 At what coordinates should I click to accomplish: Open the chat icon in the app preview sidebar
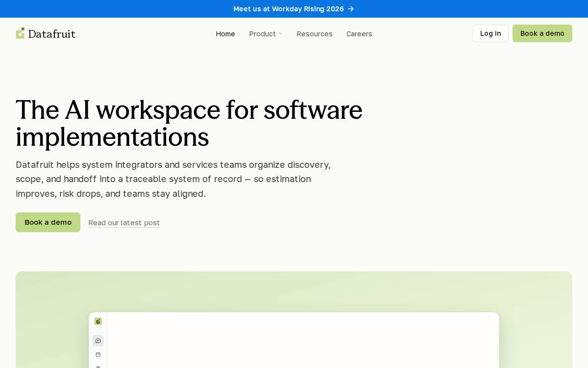point(98,341)
